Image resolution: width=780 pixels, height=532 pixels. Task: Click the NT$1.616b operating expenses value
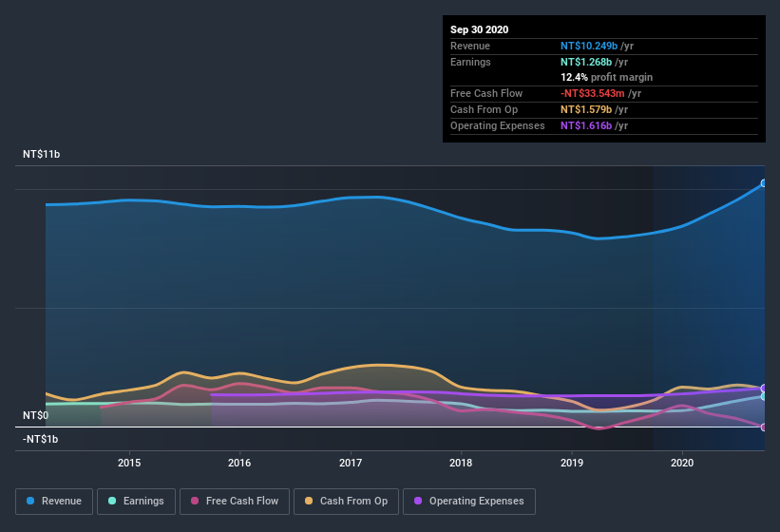coord(586,125)
